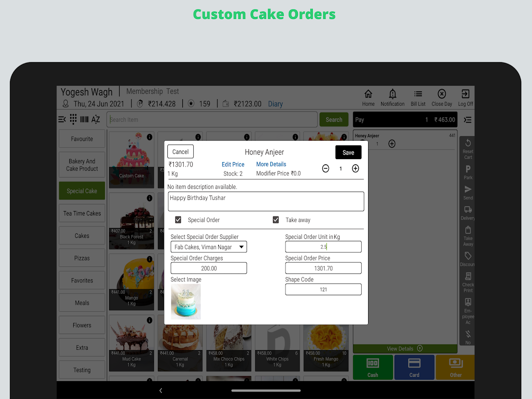
Task: Click the Edit Price link
Action: point(233,165)
